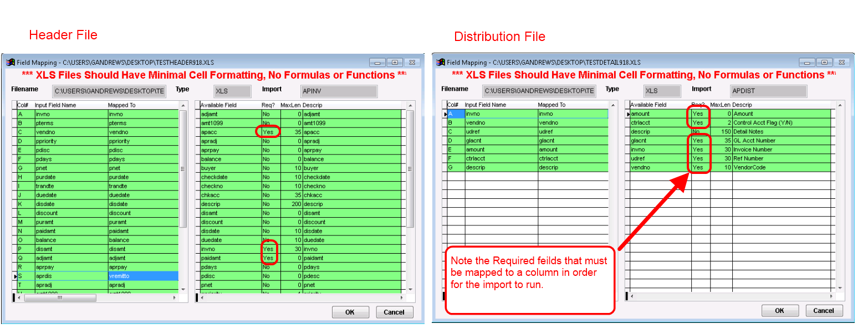Viewport: 868px width, 334px height.
Task: Click OK in Header File mapping dialog
Action: coord(350,312)
